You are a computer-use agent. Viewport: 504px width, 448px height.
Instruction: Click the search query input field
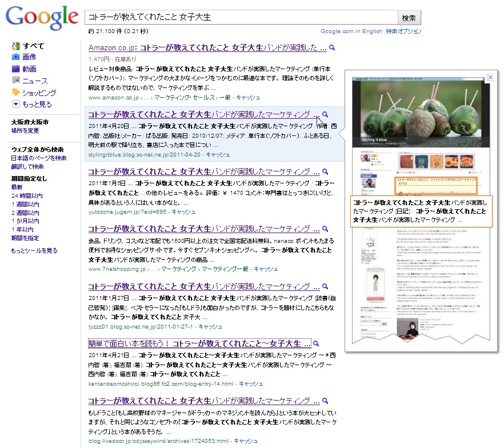241,17
